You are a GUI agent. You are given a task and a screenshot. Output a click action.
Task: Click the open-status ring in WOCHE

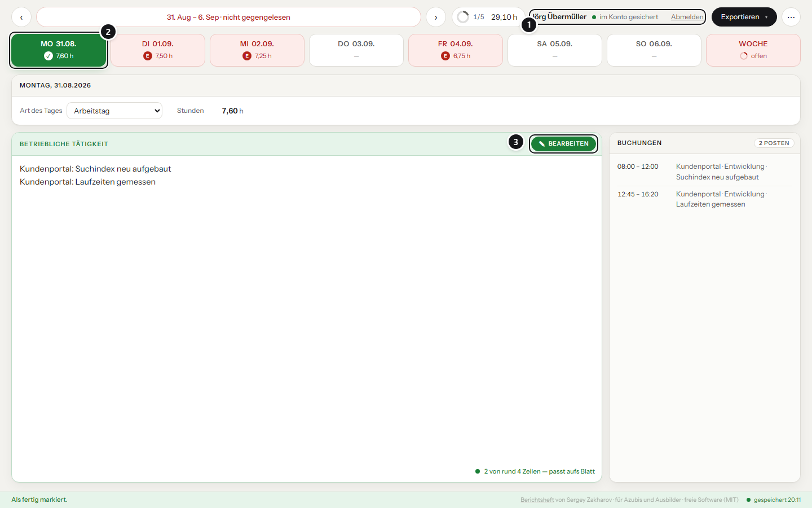(744, 56)
